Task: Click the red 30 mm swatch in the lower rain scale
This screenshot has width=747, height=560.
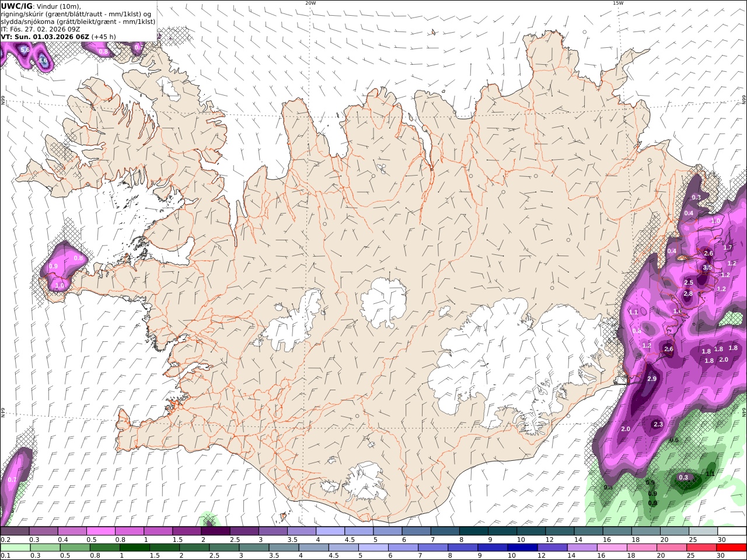Action: tap(731, 548)
